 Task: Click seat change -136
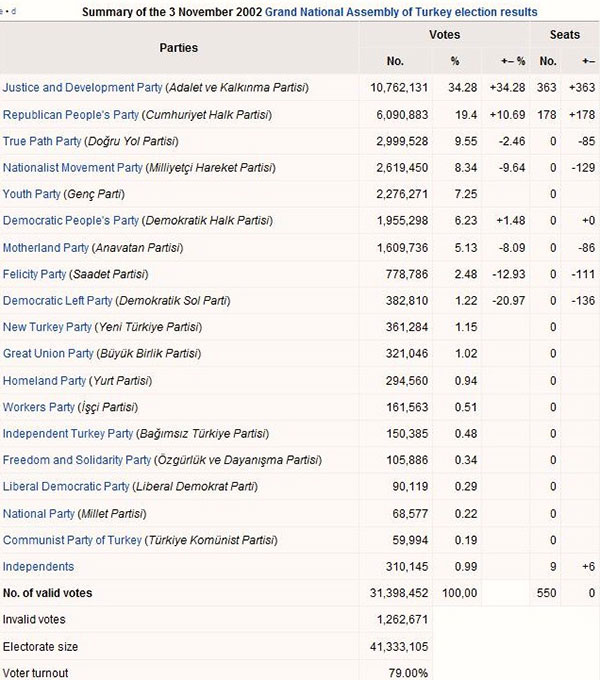[583, 301]
